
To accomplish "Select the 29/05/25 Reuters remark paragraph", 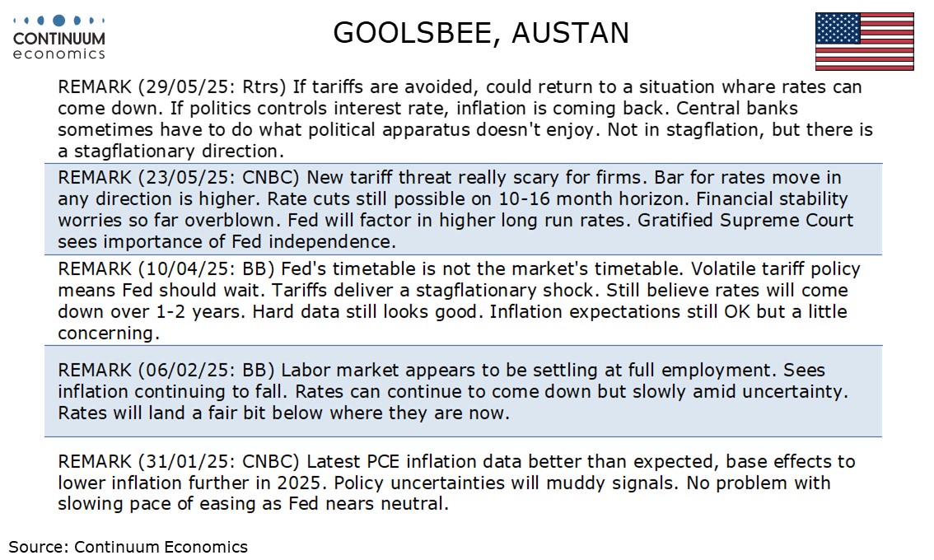I will click(465, 119).
